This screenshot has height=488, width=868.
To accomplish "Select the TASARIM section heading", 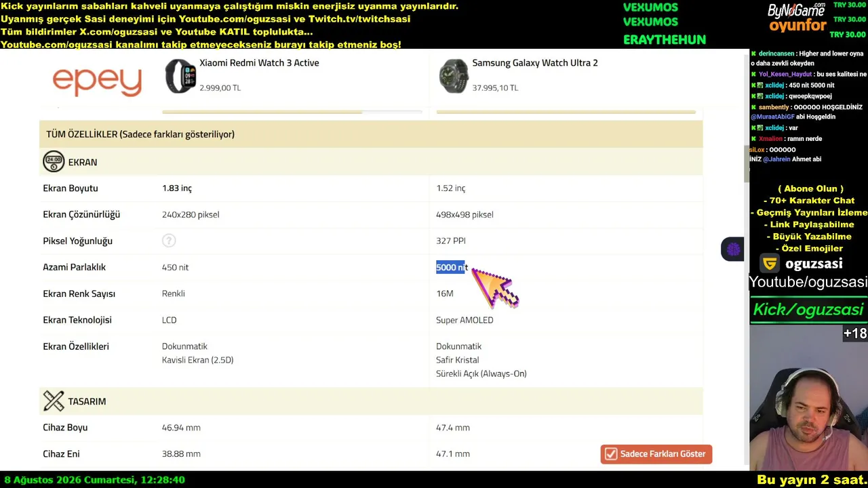I will point(87,401).
